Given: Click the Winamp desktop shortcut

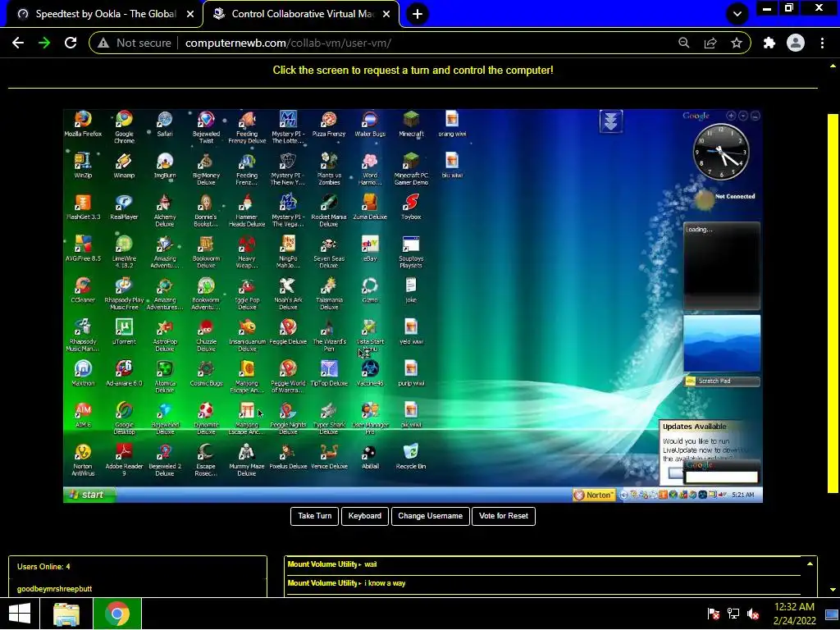Looking at the screenshot, I should [124, 166].
